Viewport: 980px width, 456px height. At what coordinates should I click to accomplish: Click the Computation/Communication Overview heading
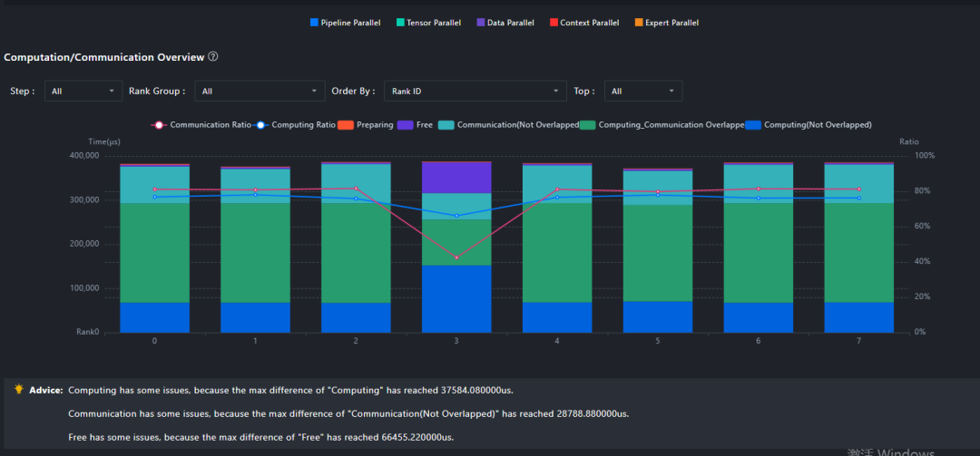[103, 57]
